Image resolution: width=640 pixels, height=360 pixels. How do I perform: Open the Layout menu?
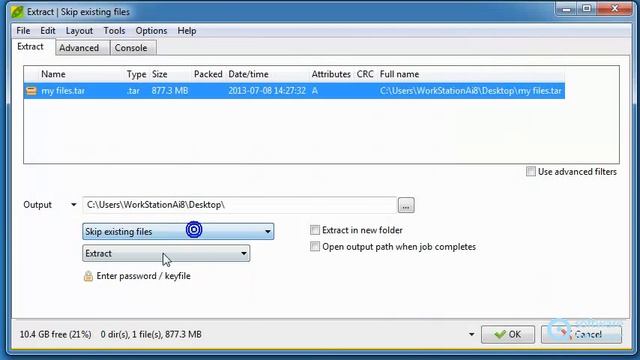pos(79,31)
